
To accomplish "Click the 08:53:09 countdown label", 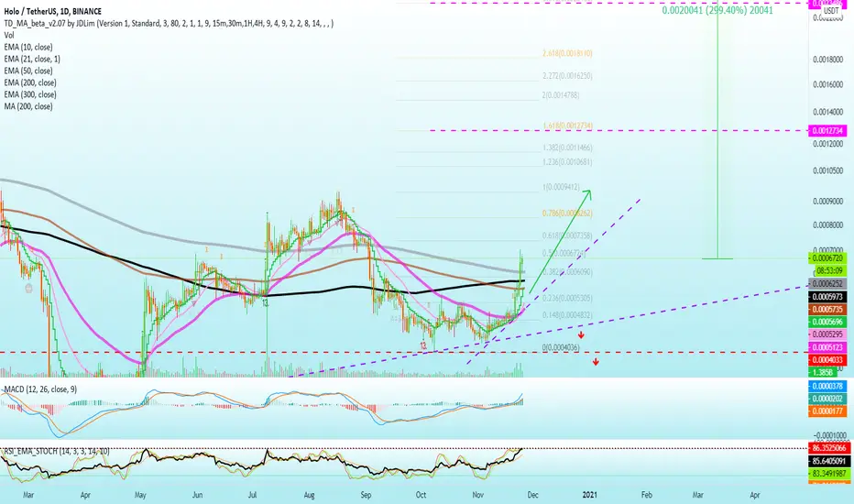I will coord(827,271).
